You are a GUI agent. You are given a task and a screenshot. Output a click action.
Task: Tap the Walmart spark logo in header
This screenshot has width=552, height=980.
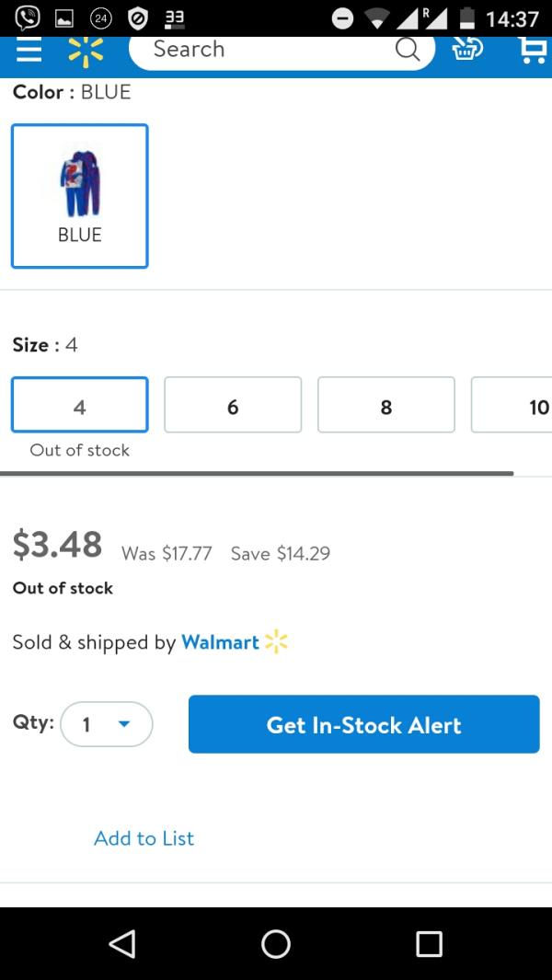click(x=86, y=52)
